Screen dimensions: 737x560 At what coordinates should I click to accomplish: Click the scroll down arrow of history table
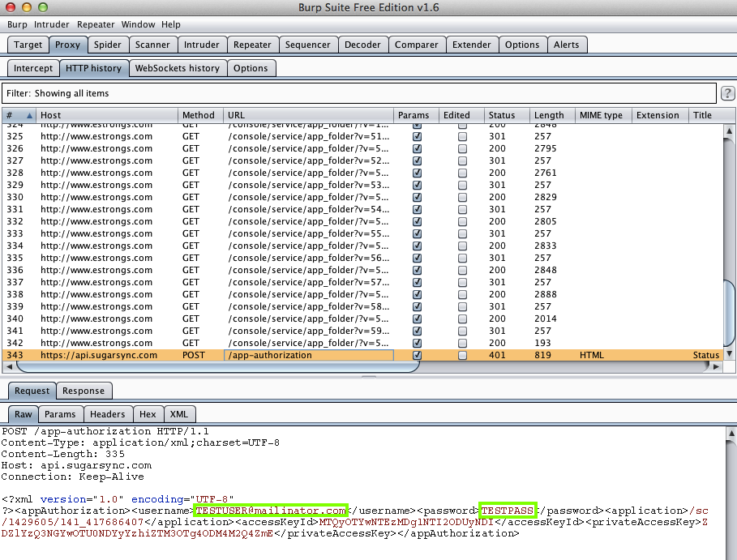pyautogui.click(x=730, y=355)
